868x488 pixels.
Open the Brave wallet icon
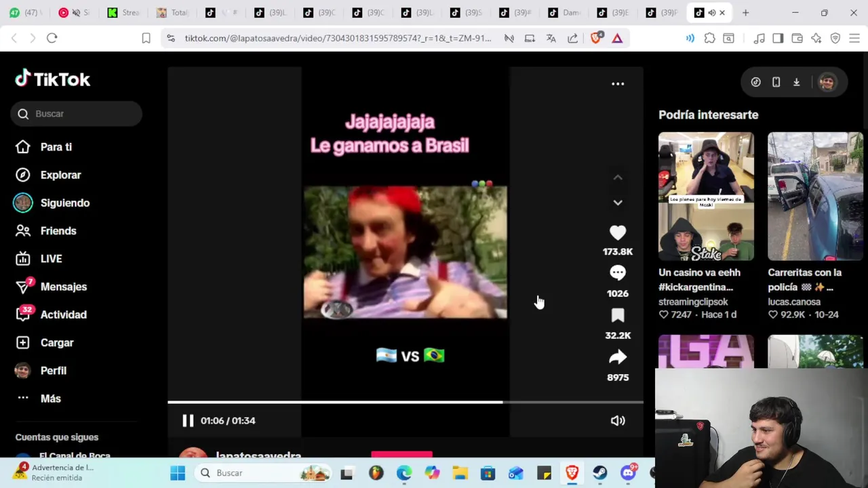point(797,38)
